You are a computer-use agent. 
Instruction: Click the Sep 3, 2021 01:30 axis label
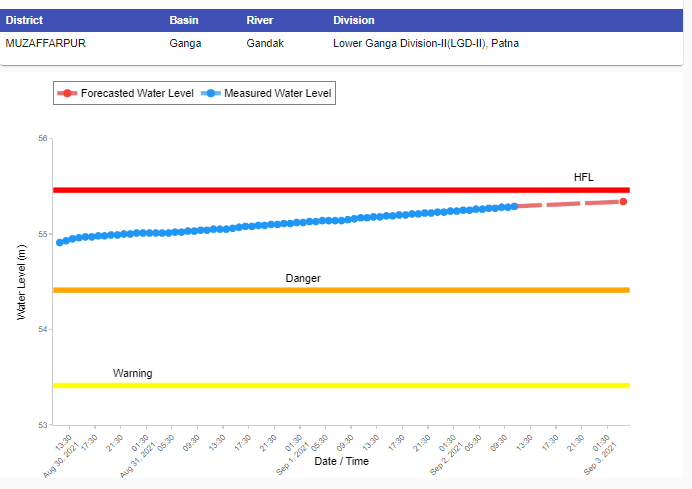tap(599, 454)
